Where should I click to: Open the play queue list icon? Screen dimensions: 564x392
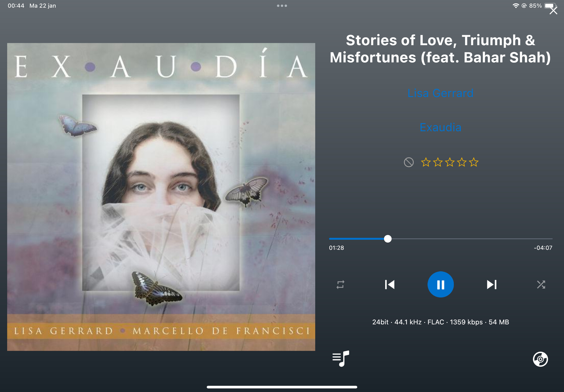pos(341,359)
